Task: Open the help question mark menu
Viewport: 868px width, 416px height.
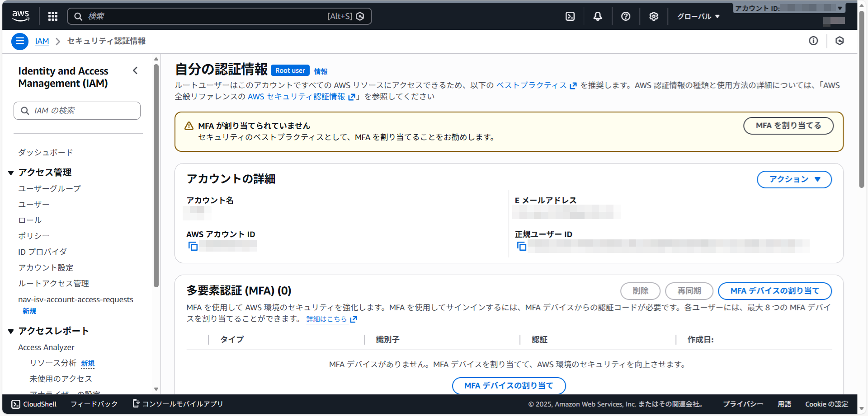Action: pos(626,16)
